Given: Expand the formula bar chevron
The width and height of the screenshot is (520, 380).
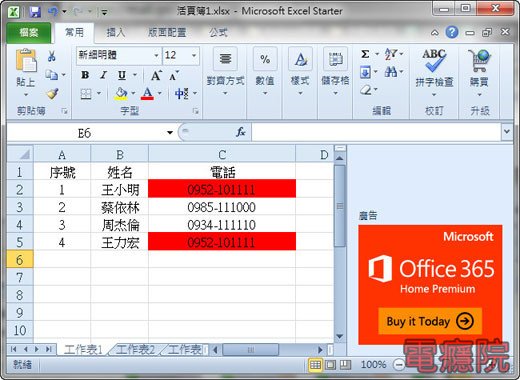Looking at the screenshot, I should 507,132.
